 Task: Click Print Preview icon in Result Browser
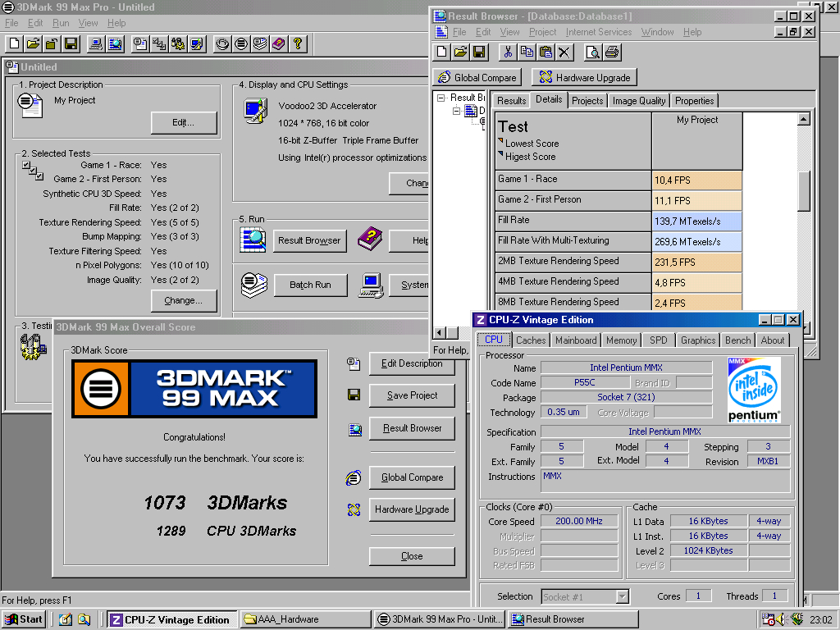point(592,52)
